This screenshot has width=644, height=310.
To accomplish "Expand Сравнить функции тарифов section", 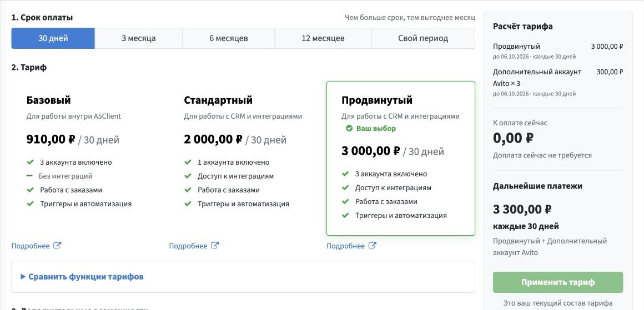I will [82, 277].
